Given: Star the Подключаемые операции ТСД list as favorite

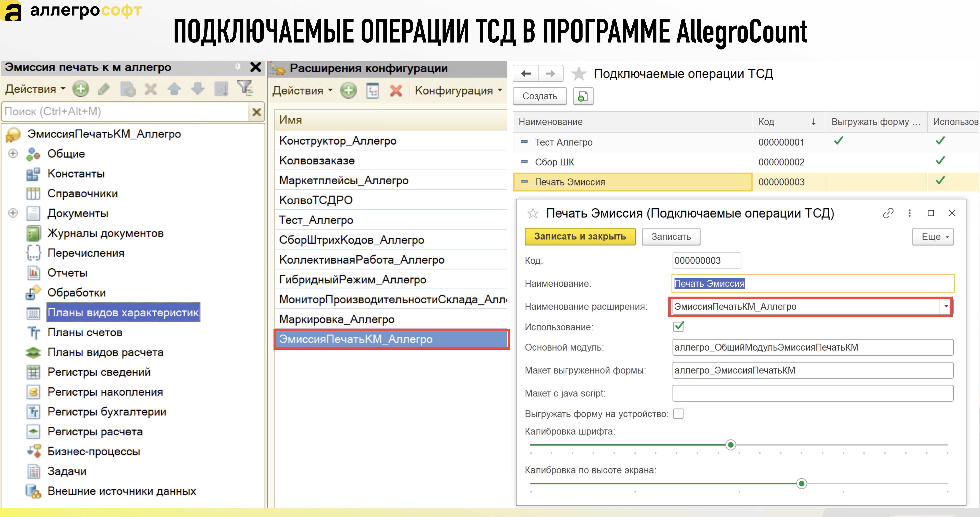Looking at the screenshot, I should click(x=579, y=74).
